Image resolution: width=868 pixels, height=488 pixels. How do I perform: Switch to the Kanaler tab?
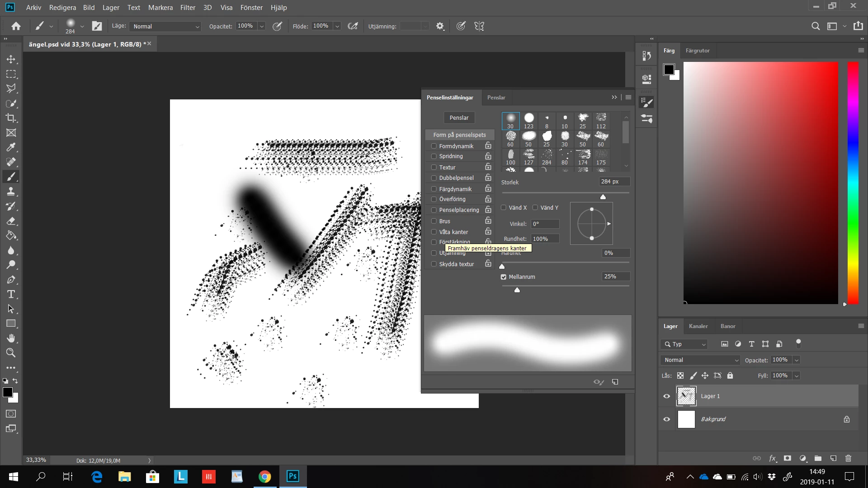point(698,326)
